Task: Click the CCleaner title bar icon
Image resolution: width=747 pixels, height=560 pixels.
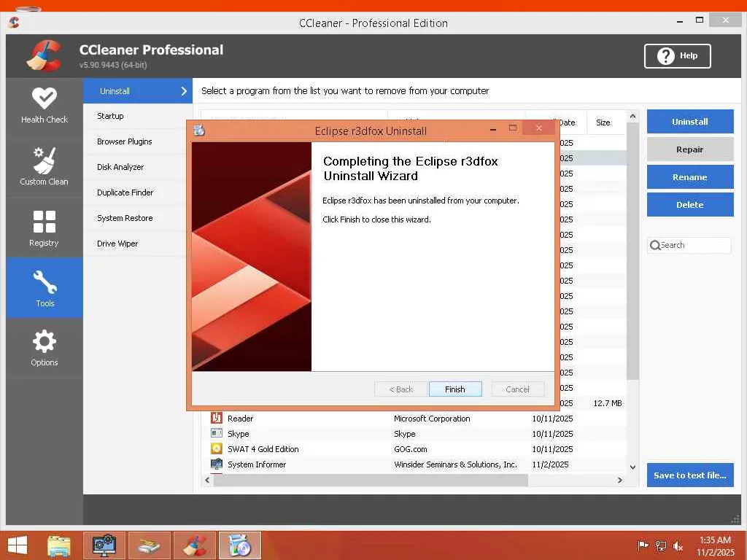Action: click(x=15, y=22)
